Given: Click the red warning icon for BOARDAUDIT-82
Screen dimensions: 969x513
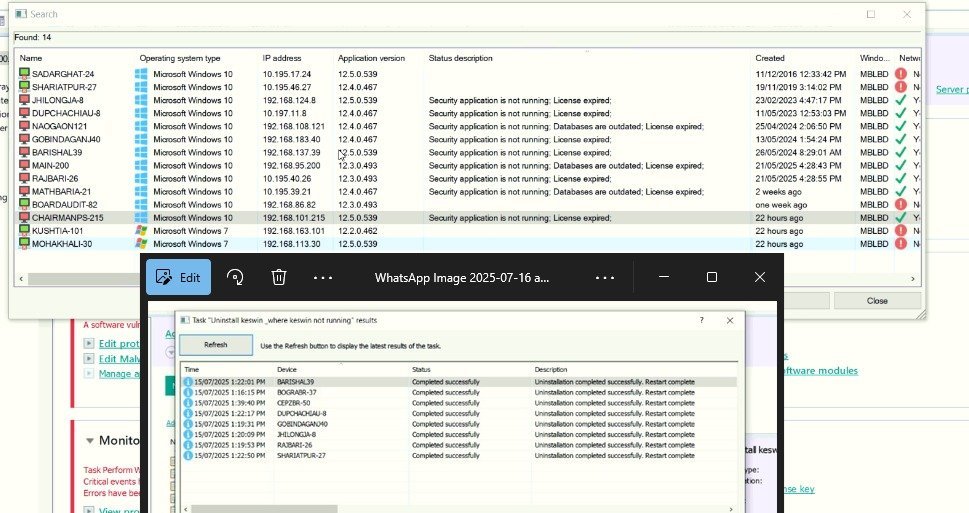Looking at the screenshot, I should [901, 205].
